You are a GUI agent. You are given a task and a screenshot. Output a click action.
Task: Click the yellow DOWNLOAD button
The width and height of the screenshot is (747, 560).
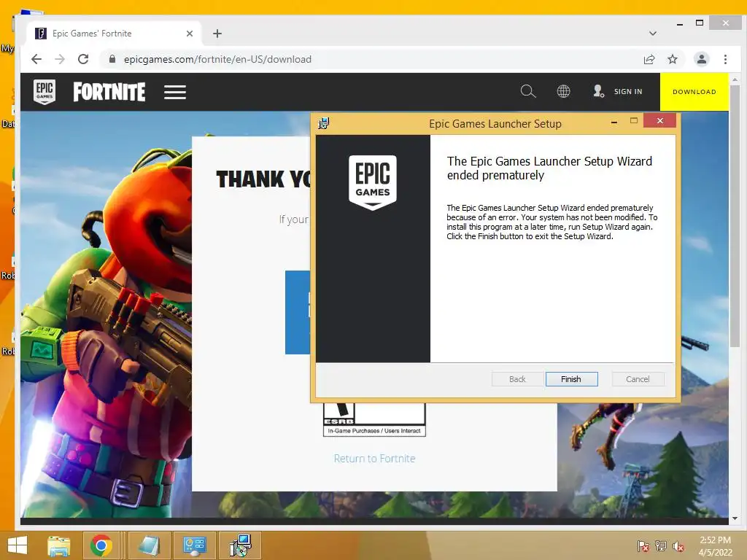[694, 91]
